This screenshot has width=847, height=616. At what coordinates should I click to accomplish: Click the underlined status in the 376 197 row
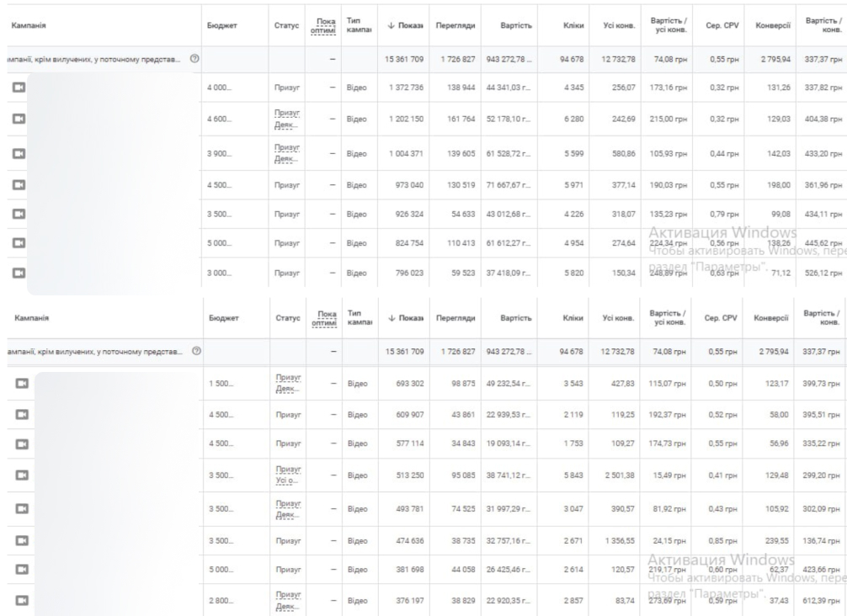click(x=287, y=600)
